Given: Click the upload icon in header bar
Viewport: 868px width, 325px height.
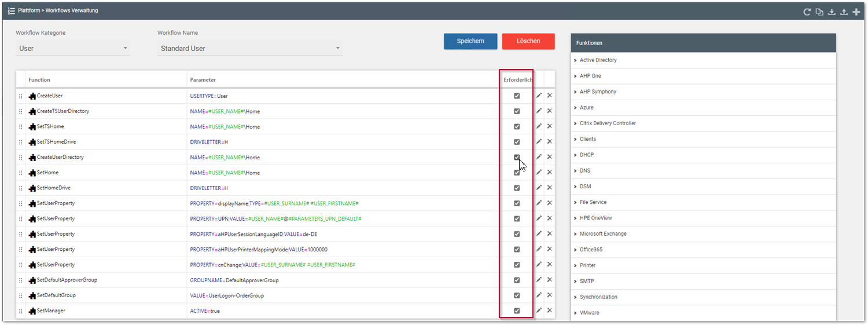Looking at the screenshot, I should (x=844, y=12).
